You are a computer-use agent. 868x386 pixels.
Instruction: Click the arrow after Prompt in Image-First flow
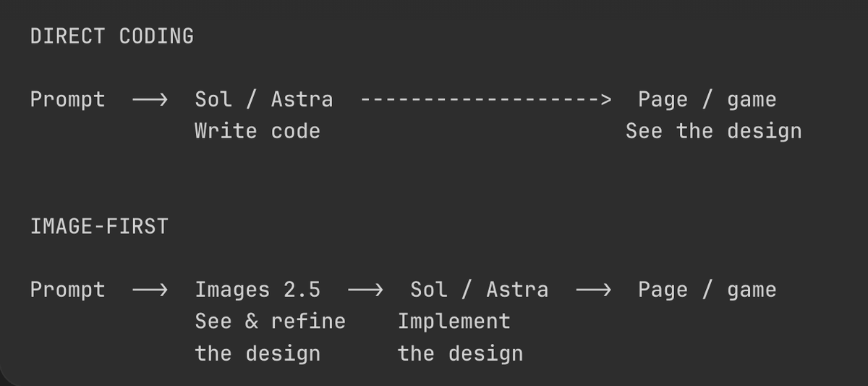click(150, 290)
